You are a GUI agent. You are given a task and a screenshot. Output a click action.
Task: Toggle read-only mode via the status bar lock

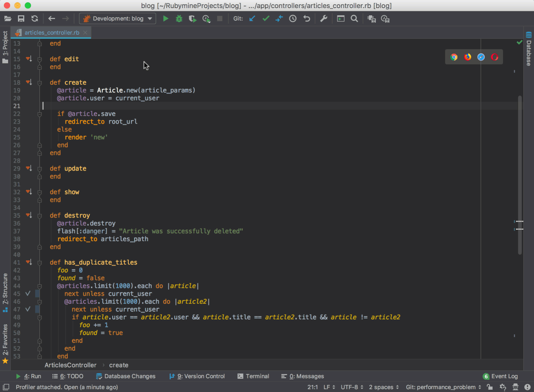[489, 387]
